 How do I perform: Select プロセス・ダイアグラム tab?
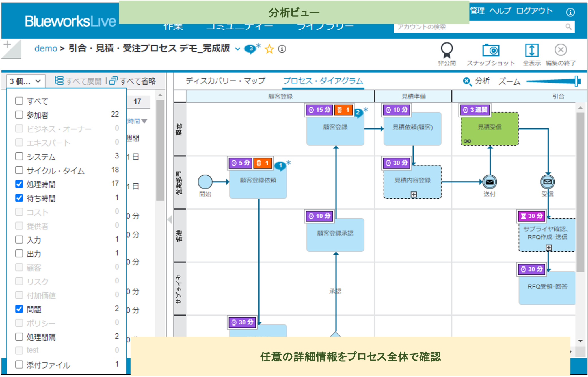(323, 81)
